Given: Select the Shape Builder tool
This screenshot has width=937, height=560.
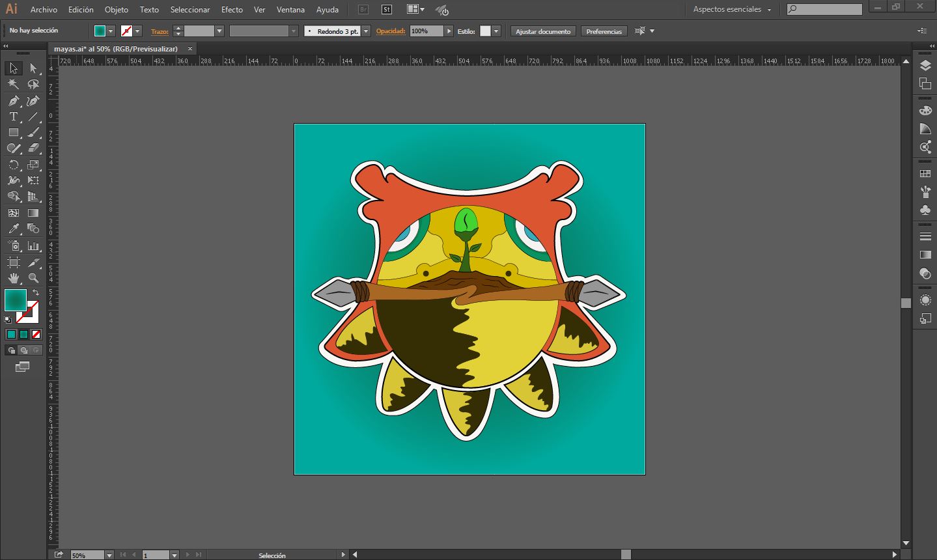Looking at the screenshot, I should coord(13,197).
